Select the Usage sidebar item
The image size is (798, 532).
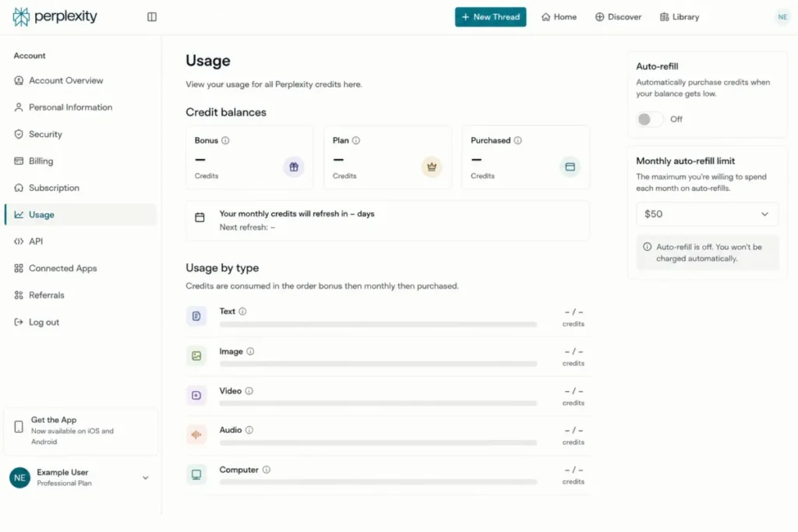tap(81, 215)
